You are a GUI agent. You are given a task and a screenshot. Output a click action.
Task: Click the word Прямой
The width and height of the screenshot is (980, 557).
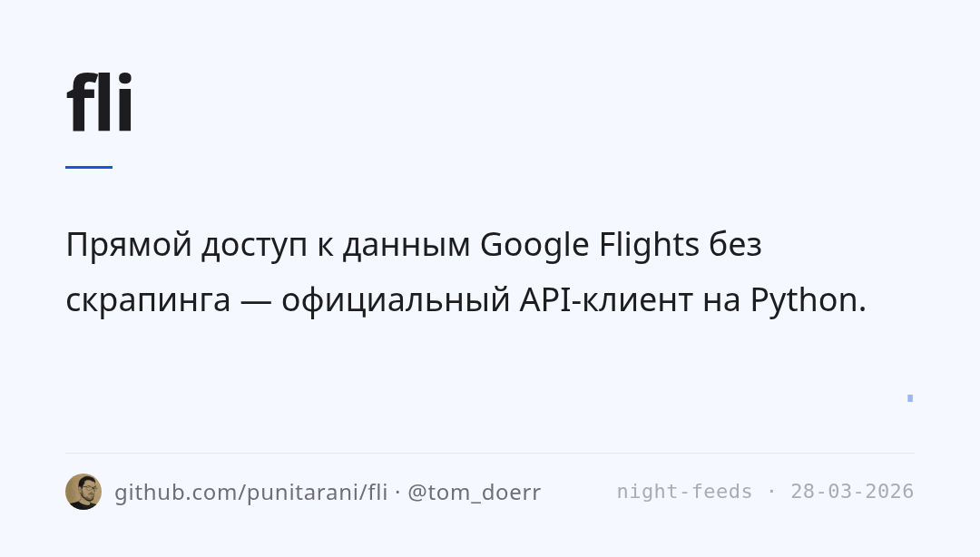[x=129, y=245]
